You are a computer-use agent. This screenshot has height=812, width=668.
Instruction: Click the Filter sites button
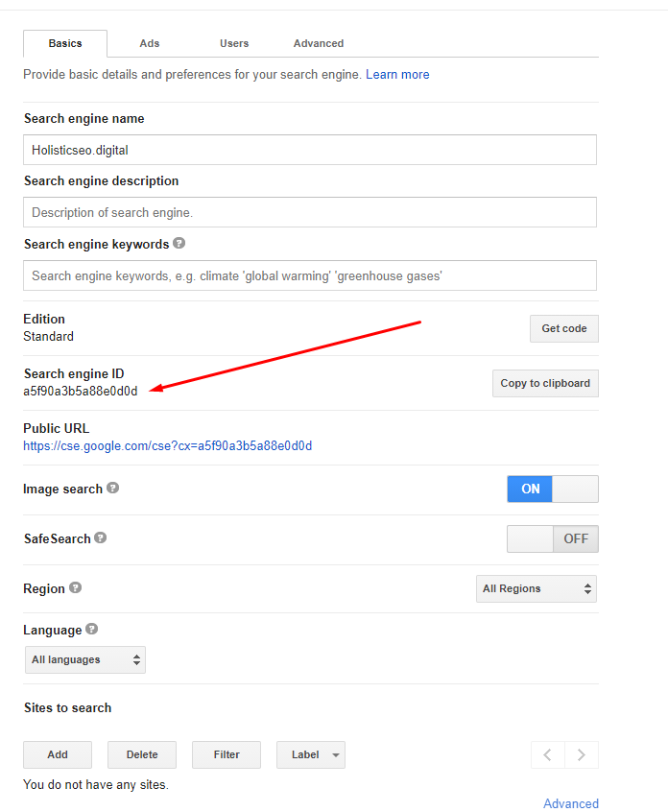point(227,754)
